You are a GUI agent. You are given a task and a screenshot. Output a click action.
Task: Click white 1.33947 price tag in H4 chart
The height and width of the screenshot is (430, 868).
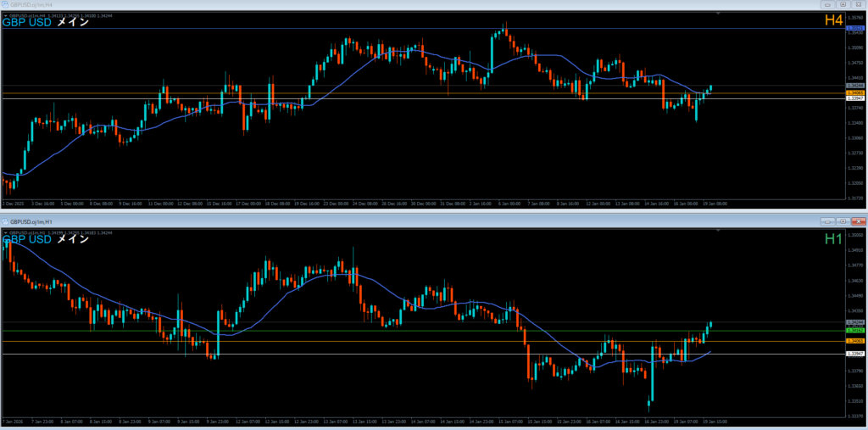pyautogui.click(x=855, y=98)
